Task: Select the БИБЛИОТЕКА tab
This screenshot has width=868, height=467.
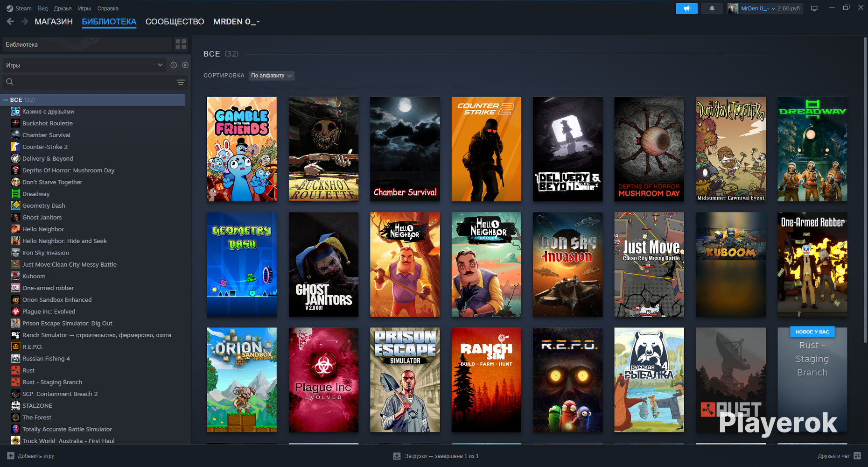Action: tap(109, 21)
